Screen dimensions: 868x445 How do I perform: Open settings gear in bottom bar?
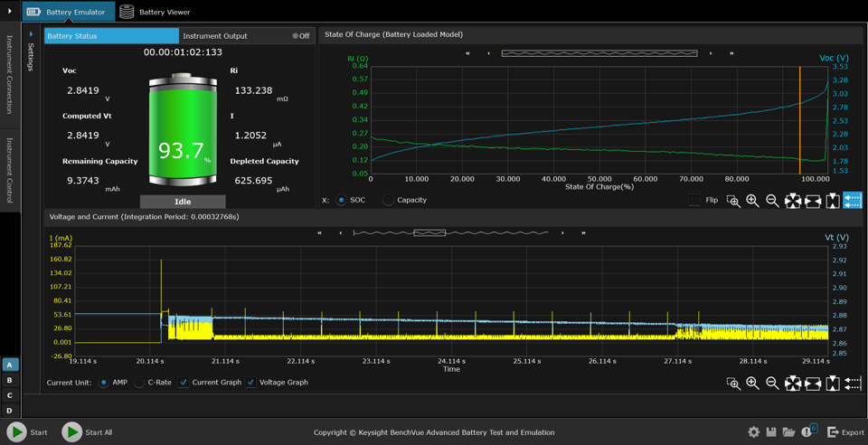(x=753, y=432)
